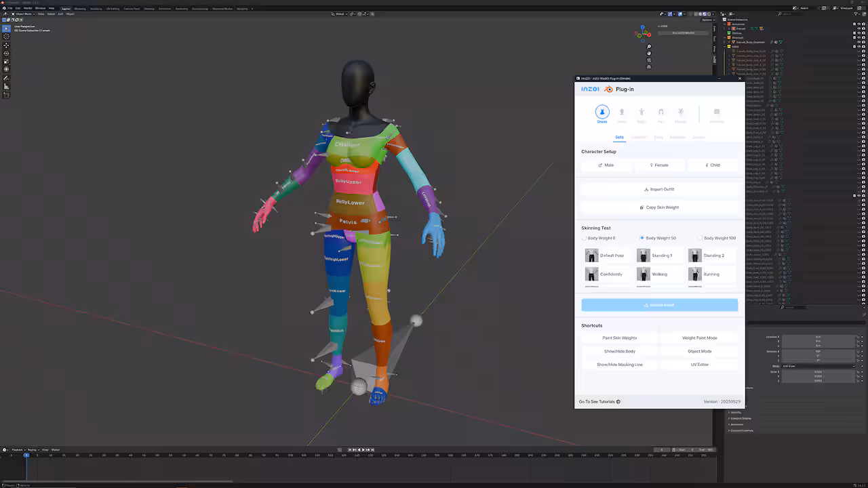
Task: Jump to timeline start playback icon
Action: pos(350,449)
